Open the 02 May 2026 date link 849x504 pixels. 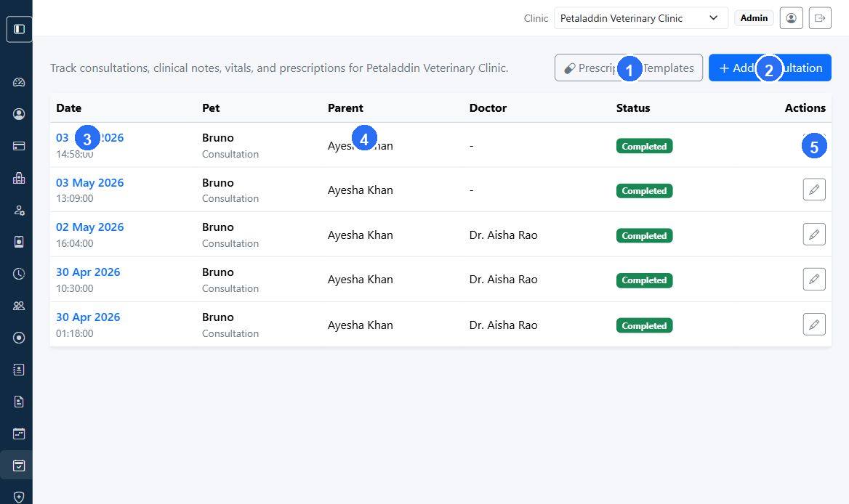tap(90, 227)
